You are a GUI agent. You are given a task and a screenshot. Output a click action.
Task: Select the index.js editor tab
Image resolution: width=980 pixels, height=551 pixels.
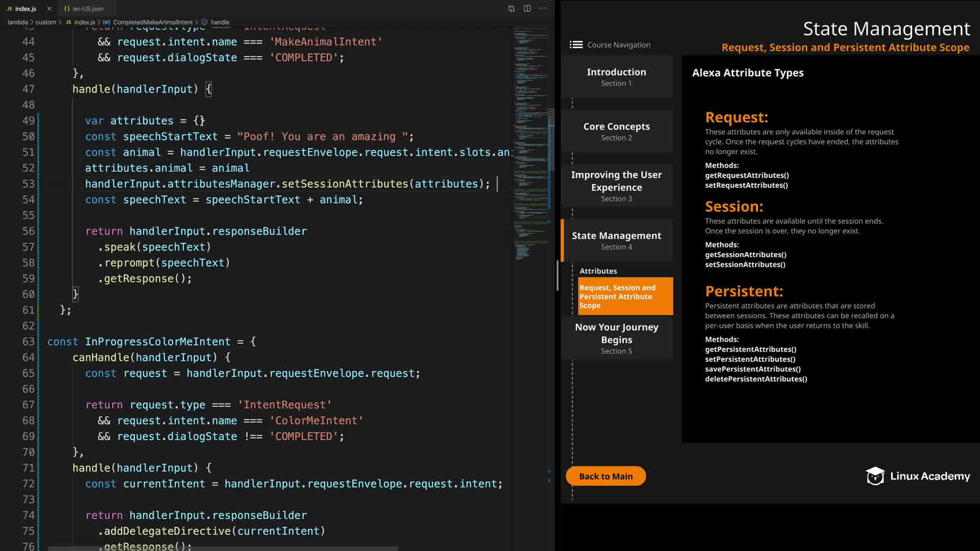coord(26,9)
